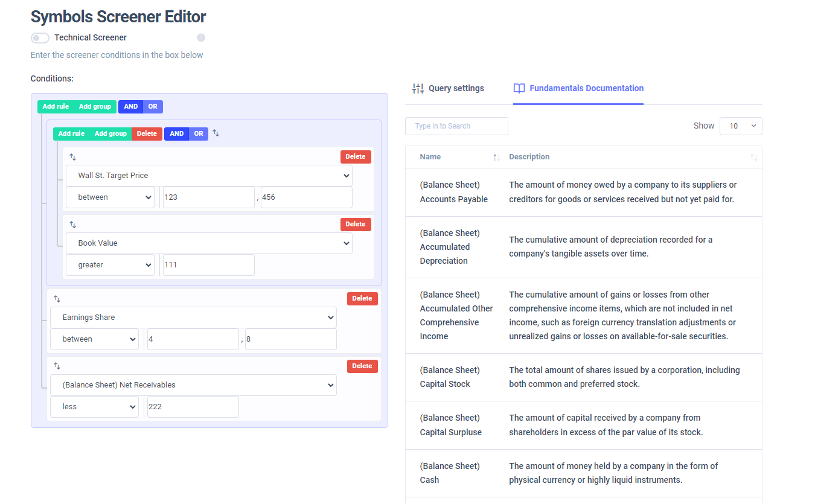Click nested group Add rule button
Screen dimensions: 815x504
71,134
